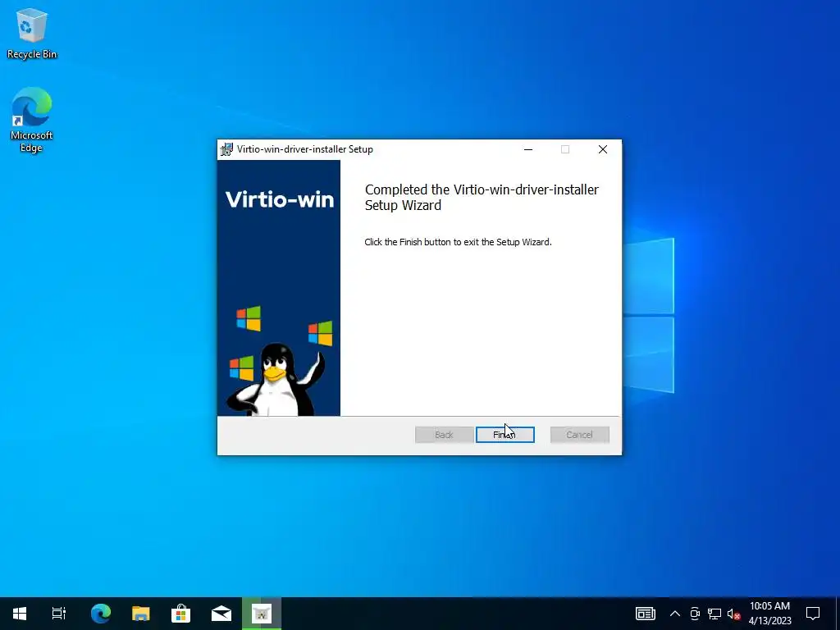Image resolution: width=840 pixels, height=630 pixels.
Task: Click the Tux penguin banner image
Action: tap(276, 379)
